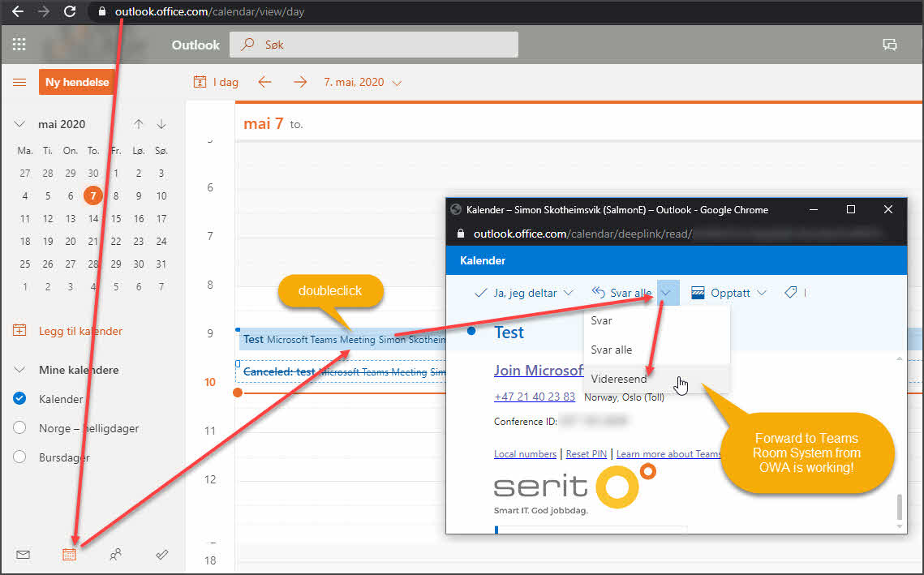The height and width of the screenshot is (575, 924).
Task: Toggle the hamburger navigation menu
Action: click(x=19, y=82)
